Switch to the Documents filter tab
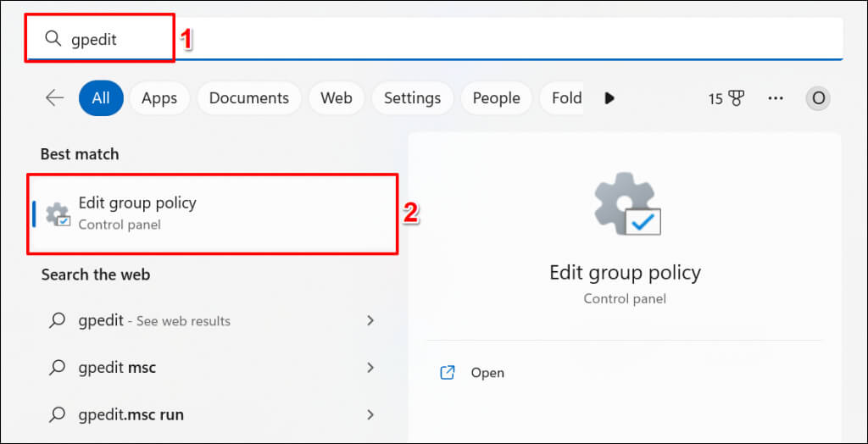Image resolution: width=868 pixels, height=444 pixels. pyautogui.click(x=249, y=98)
